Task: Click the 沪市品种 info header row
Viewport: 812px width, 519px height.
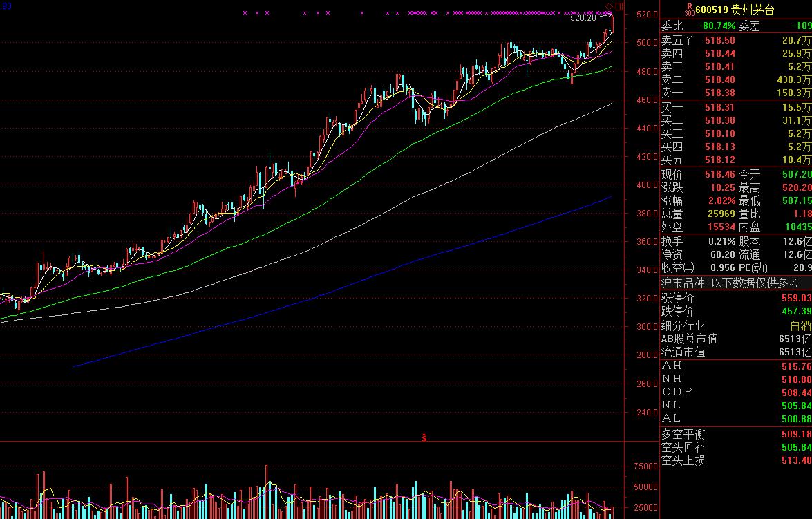Action: [735, 283]
